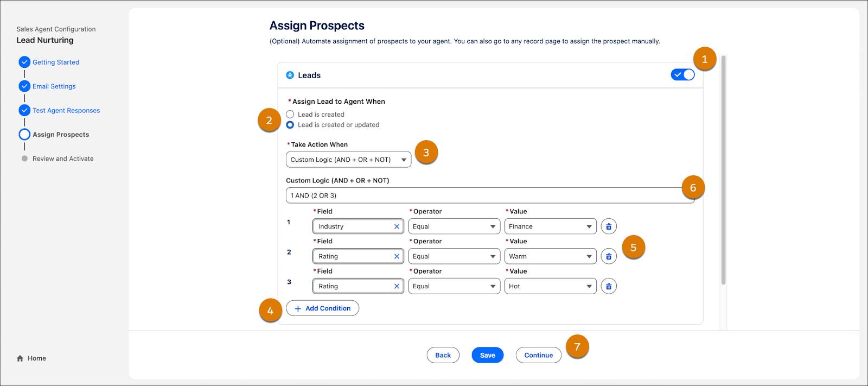Open the Operator dropdown in row 2

[x=454, y=256]
